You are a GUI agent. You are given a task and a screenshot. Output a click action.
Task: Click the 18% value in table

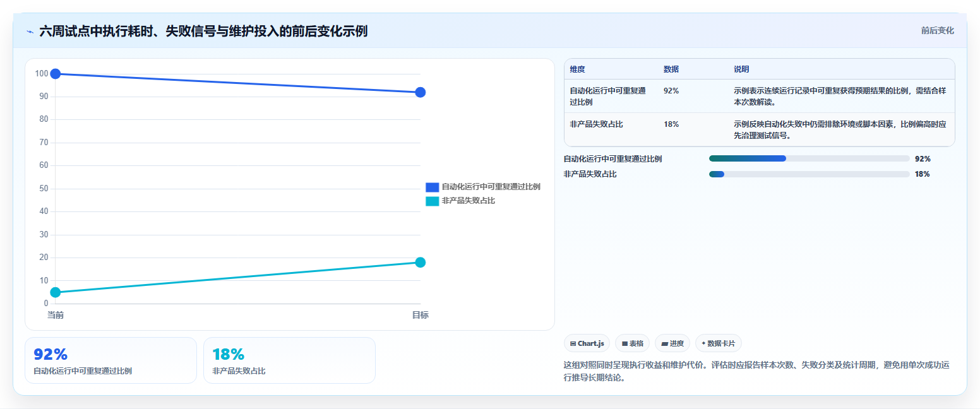(671, 124)
